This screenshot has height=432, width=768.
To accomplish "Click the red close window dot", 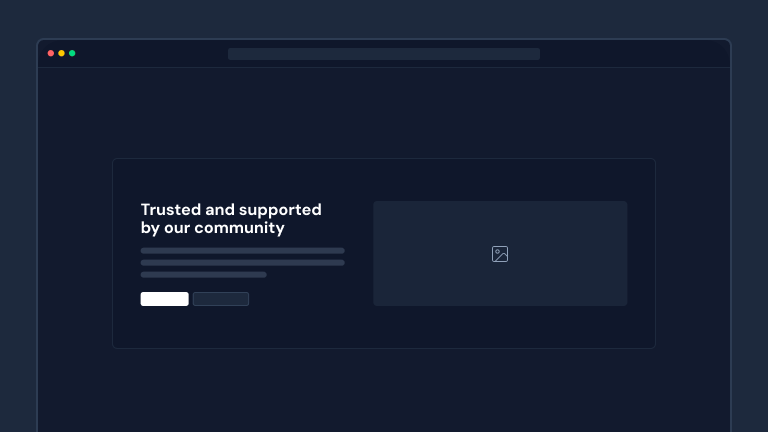I will pos(51,53).
